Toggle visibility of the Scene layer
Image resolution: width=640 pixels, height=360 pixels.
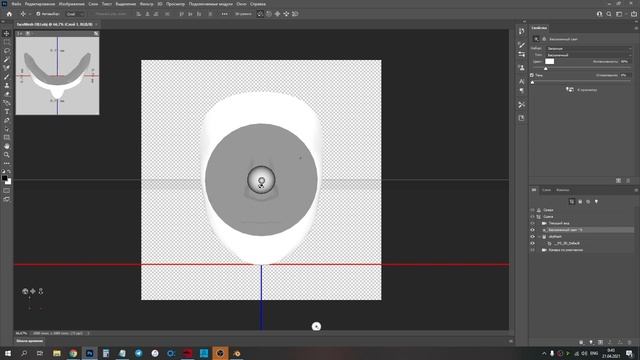(x=532, y=217)
